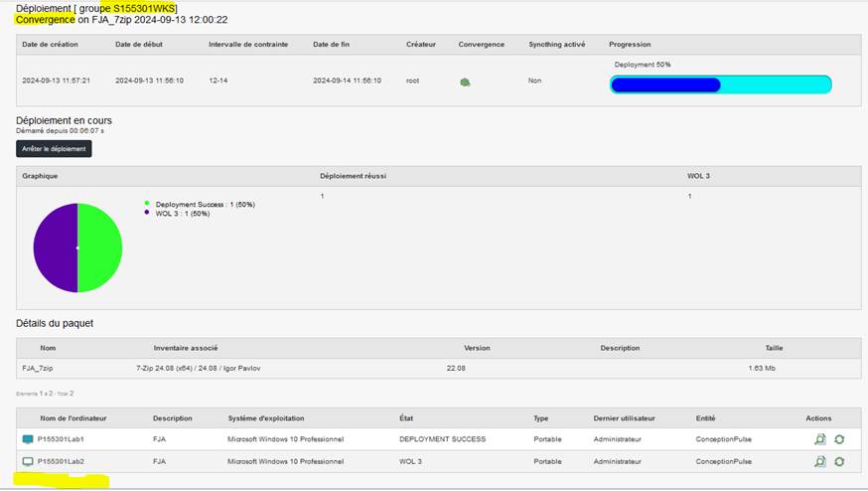Viewport: 868px width, 491px height.
Task: Open deployment log icon for P155301Lab2
Action: click(x=819, y=461)
